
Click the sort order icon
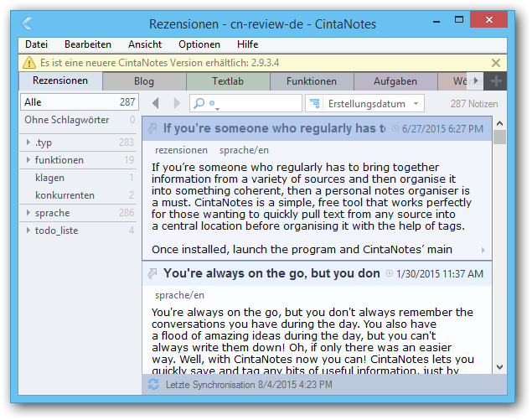[315, 103]
